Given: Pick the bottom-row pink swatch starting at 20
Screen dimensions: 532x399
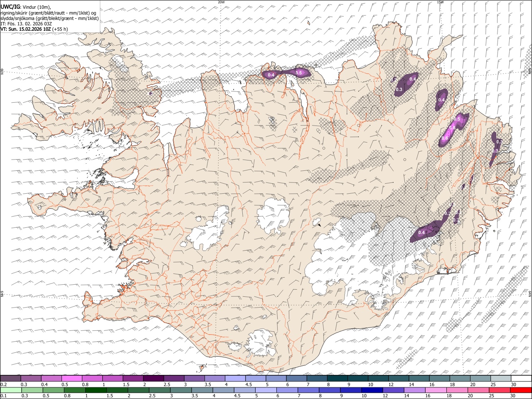Looking at the screenshot, I should pyautogui.click(x=478, y=390).
